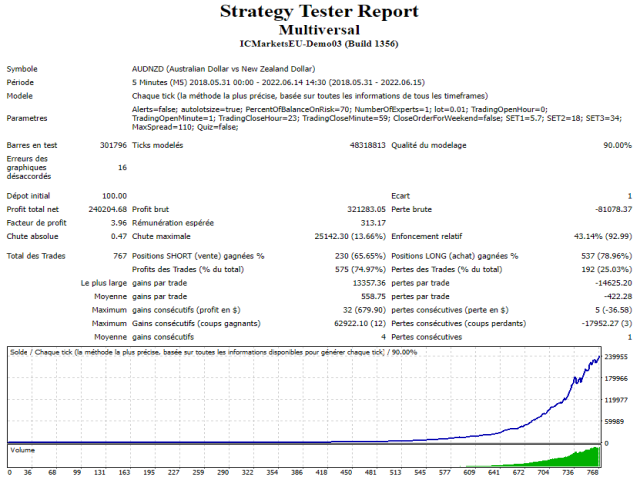
Task: Click the "Profit brut" value 321283.05
Action: [367, 209]
